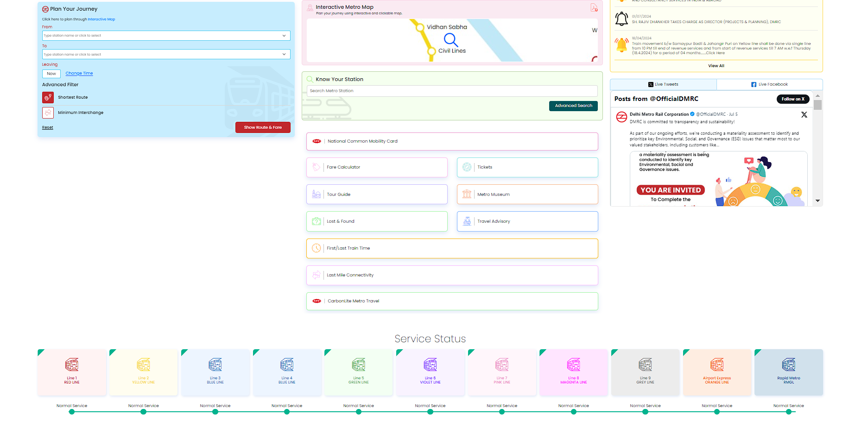Select the Minimum Interchange filter
Image resolution: width=868 pixels, height=421 pixels.
click(x=48, y=113)
